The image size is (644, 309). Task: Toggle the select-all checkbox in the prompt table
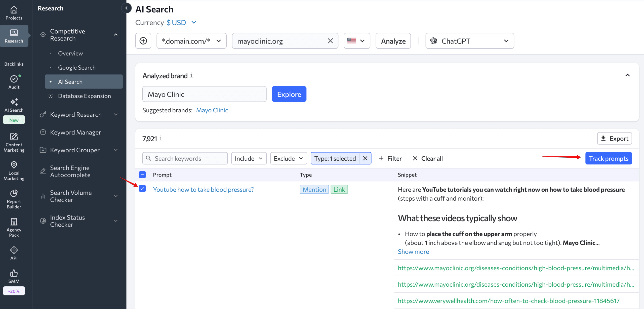coord(142,174)
